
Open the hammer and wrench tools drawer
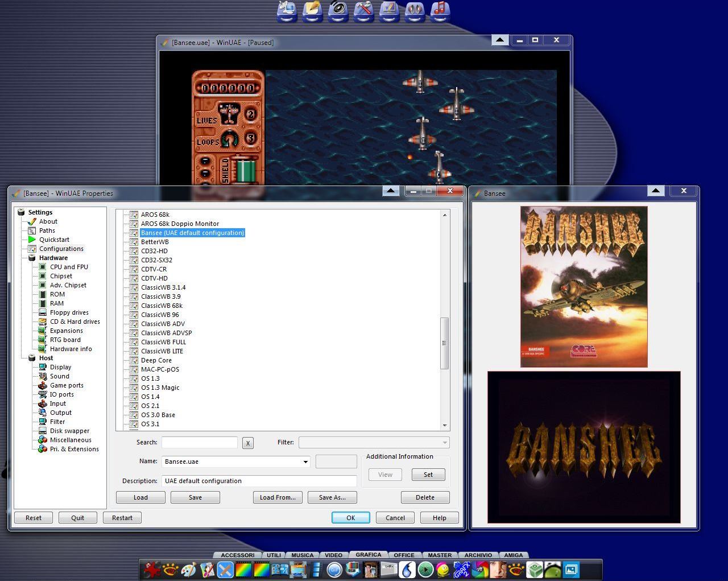(x=363, y=11)
